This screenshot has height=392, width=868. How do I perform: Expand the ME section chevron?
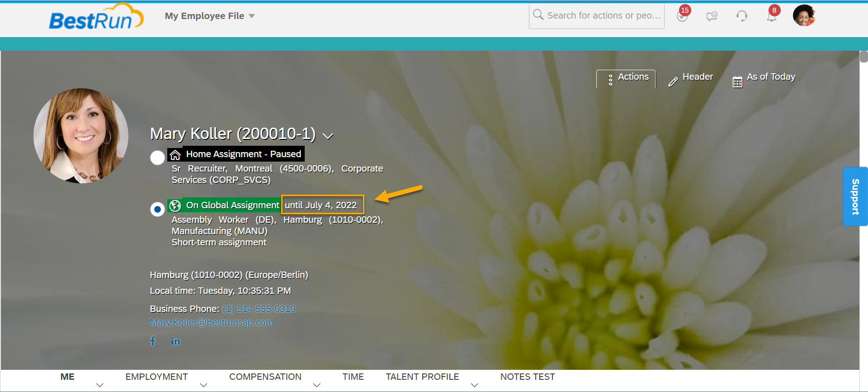100,385
